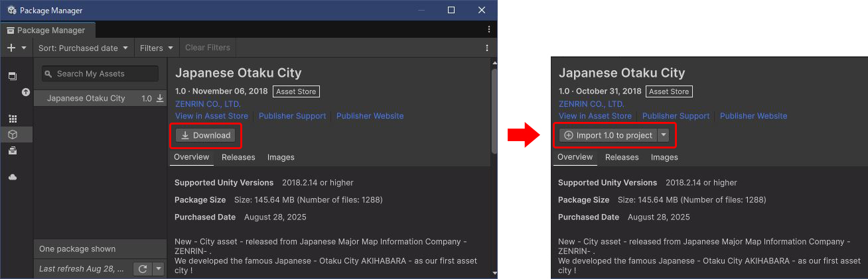Open ZENRIN CO., LTD. link under October 31, 2018
The height and width of the screenshot is (279, 868).
[591, 104]
